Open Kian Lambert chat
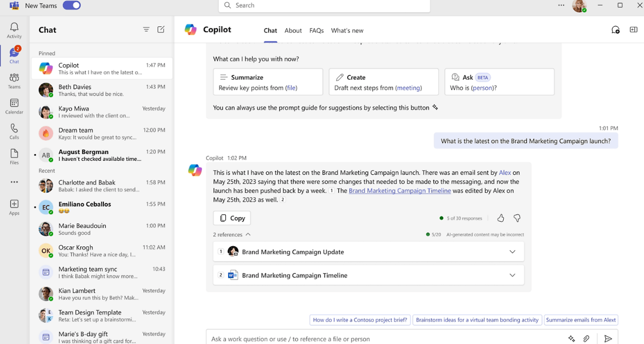 [x=102, y=294]
